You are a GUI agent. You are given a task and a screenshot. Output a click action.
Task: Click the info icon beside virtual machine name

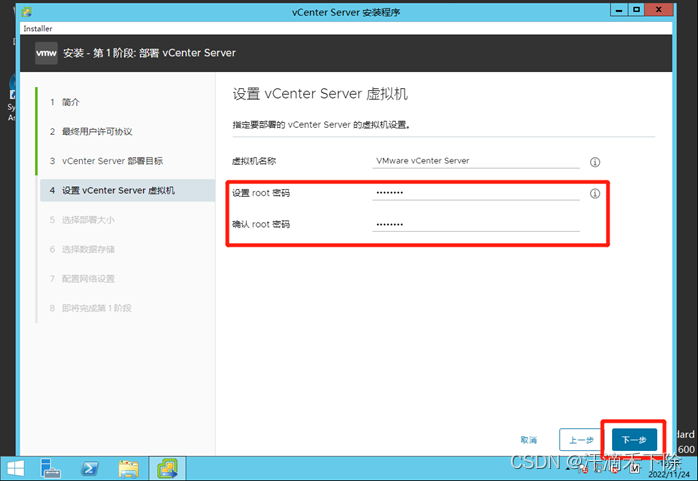(x=595, y=162)
